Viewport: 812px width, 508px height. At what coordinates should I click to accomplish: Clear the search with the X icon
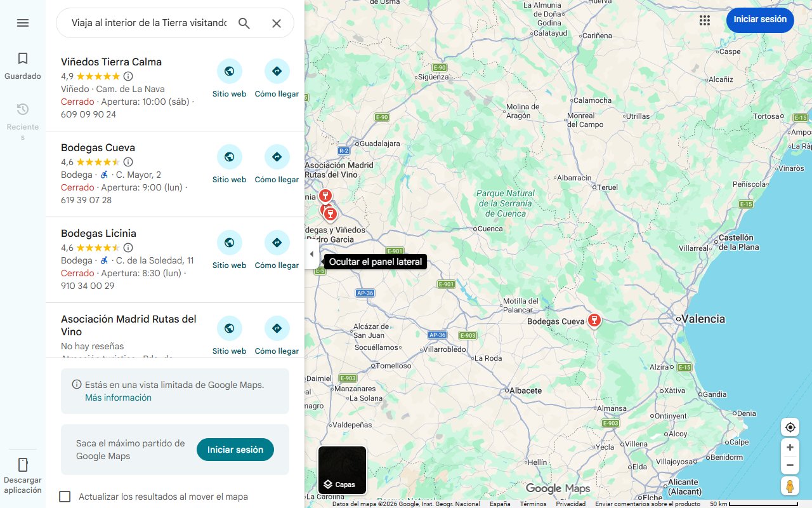click(x=277, y=23)
